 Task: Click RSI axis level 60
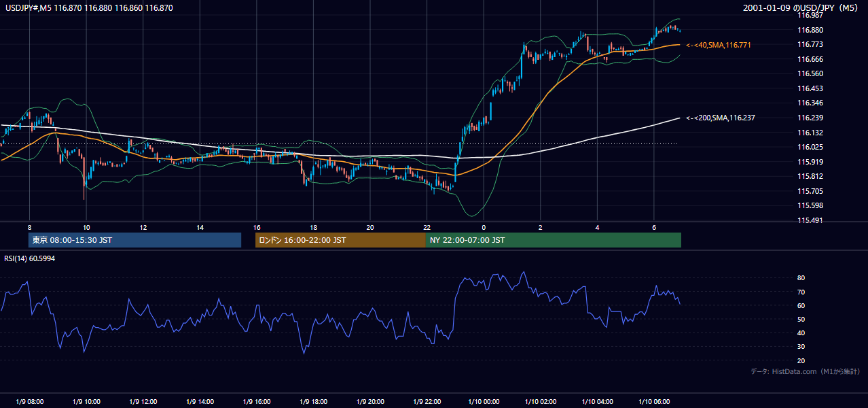(801, 305)
